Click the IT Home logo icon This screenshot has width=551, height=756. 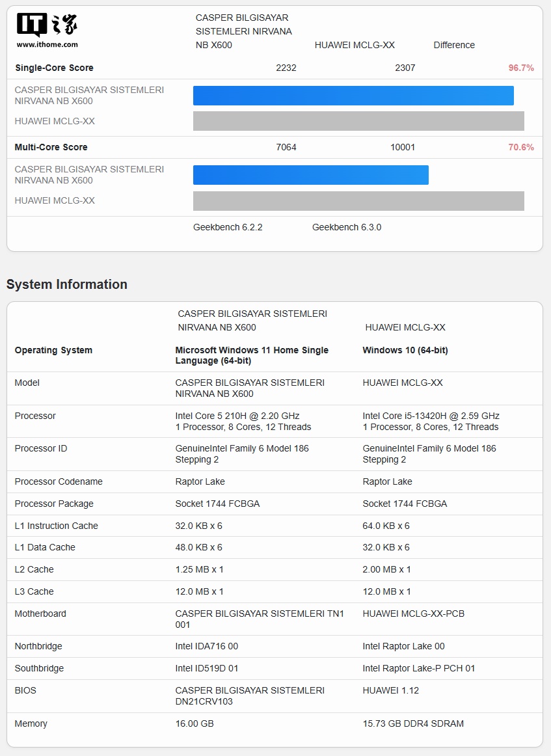point(47,25)
